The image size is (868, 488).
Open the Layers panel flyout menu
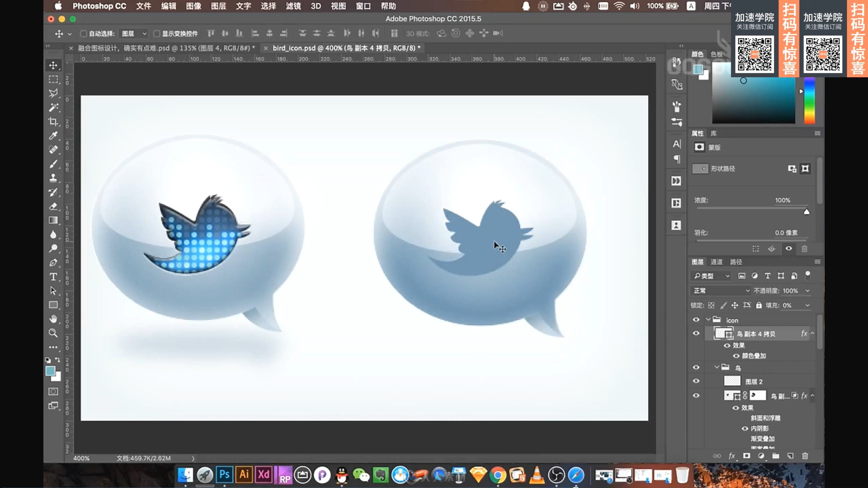pos(817,262)
